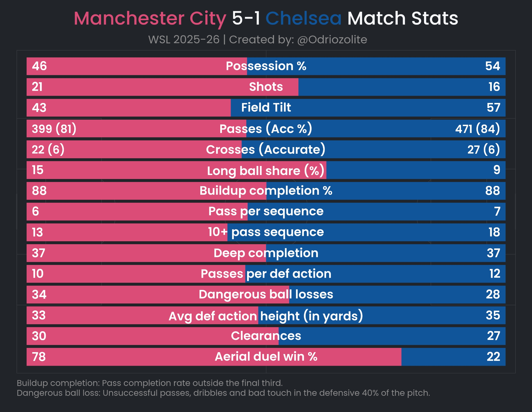
Task: Click the "@Odriozolite" creator handle
Action: point(332,40)
